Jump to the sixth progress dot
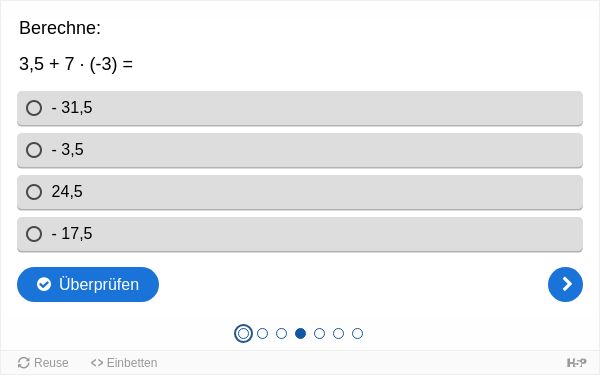 (338, 334)
